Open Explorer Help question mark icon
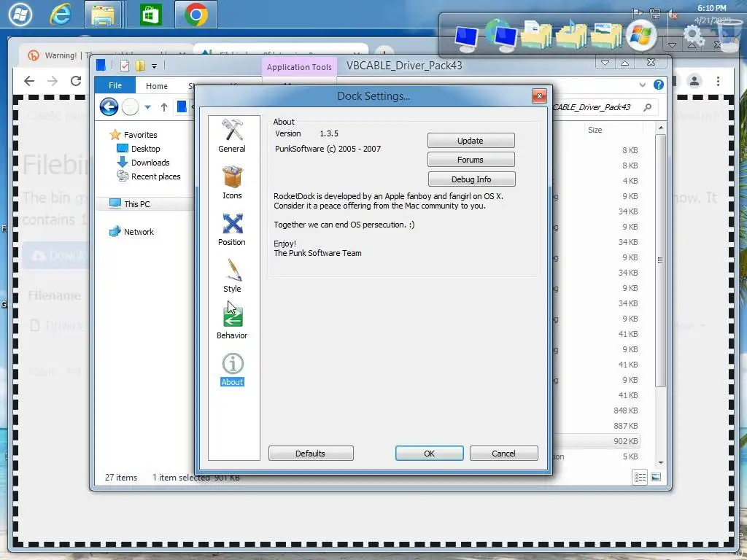The height and width of the screenshot is (560, 747). point(659,85)
